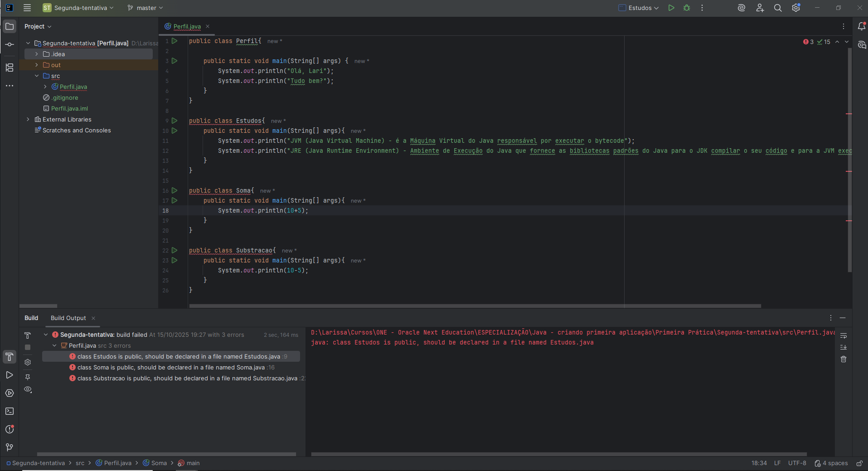868x471 pixels.
Task: Open the Estudos run configuration dropdown
Action: pyautogui.click(x=639, y=8)
